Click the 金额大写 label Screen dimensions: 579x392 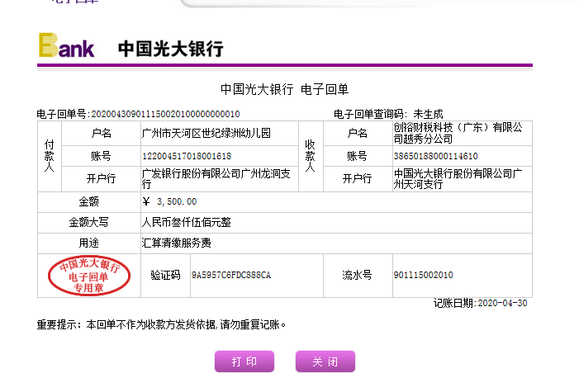[x=88, y=222]
